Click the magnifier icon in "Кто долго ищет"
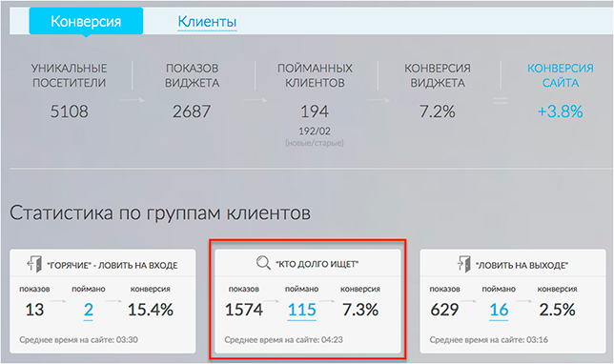614x364 pixels. (263, 263)
